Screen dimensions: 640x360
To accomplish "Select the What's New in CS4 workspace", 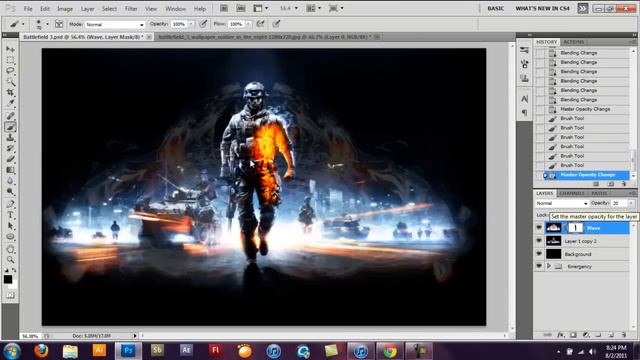I will click(x=542, y=8).
